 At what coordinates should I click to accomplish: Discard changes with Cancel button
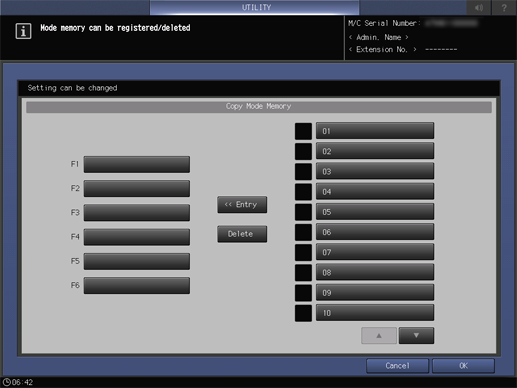[397, 366]
